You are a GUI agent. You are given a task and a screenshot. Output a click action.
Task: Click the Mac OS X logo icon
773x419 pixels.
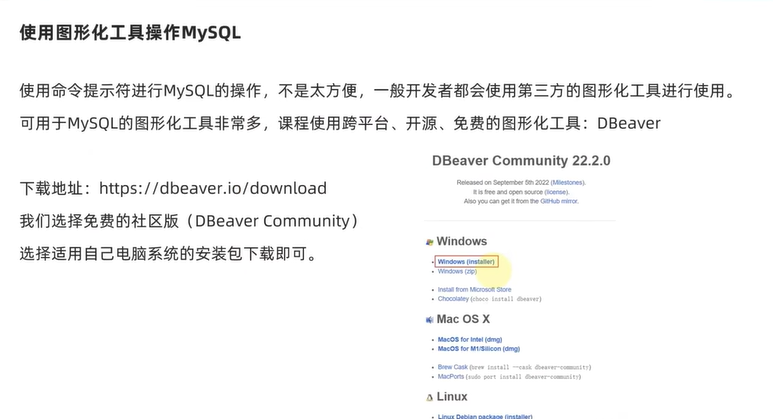(x=429, y=320)
